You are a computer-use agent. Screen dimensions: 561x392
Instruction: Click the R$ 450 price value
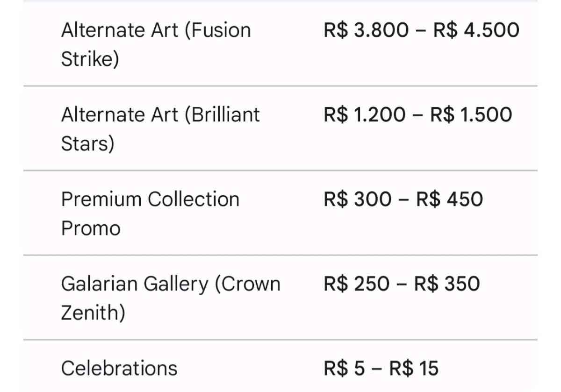450,200
